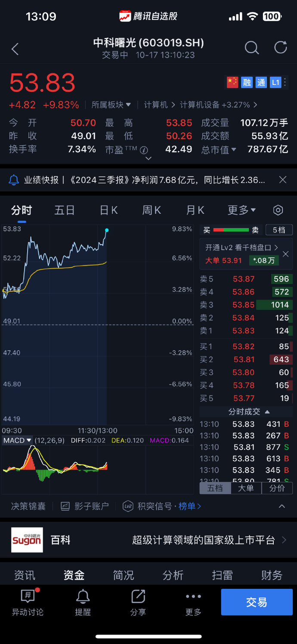Collapse the 分时成交 section arrow
This screenshot has width=297, height=644.
click(267, 412)
